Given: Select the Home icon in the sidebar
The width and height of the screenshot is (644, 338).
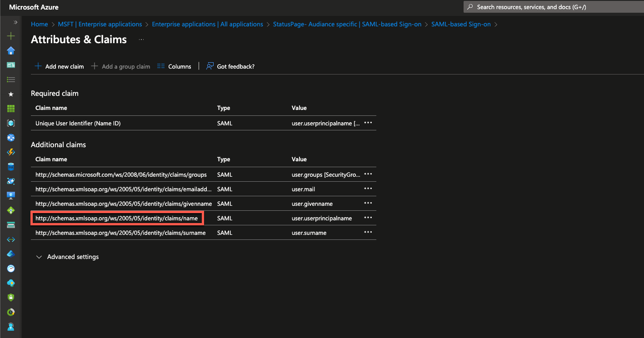Looking at the screenshot, I should pyautogui.click(x=11, y=50).
